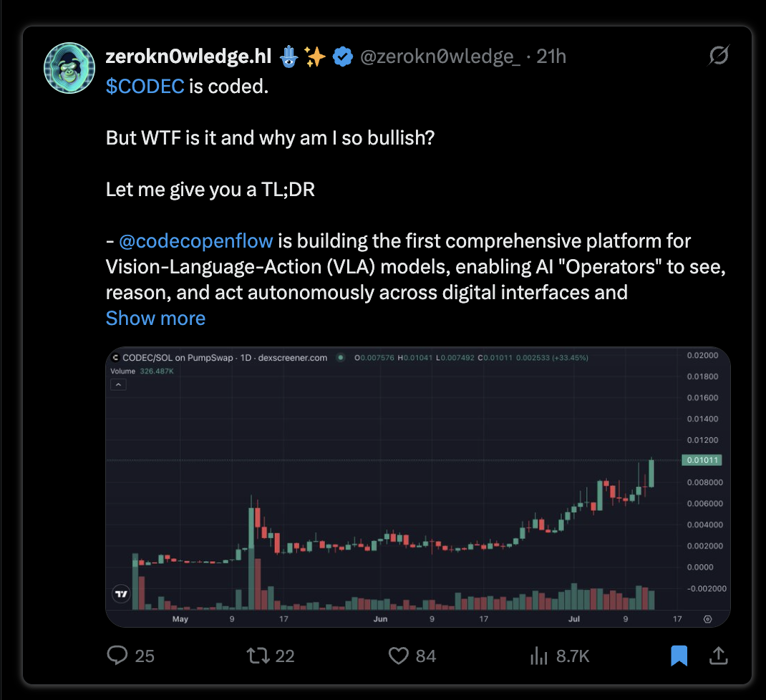Open the CODEC/SOL chart image

click(x=418, y=487)
